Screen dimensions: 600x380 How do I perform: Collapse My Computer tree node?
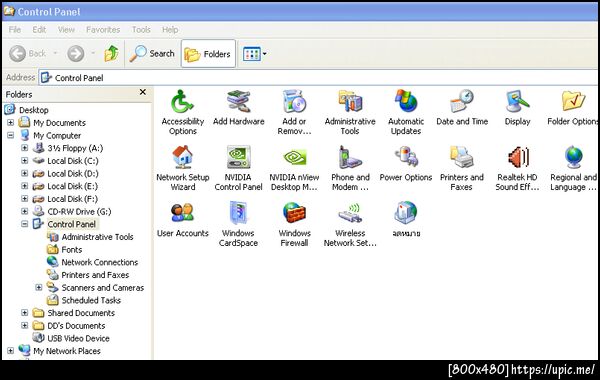[11, 135]
